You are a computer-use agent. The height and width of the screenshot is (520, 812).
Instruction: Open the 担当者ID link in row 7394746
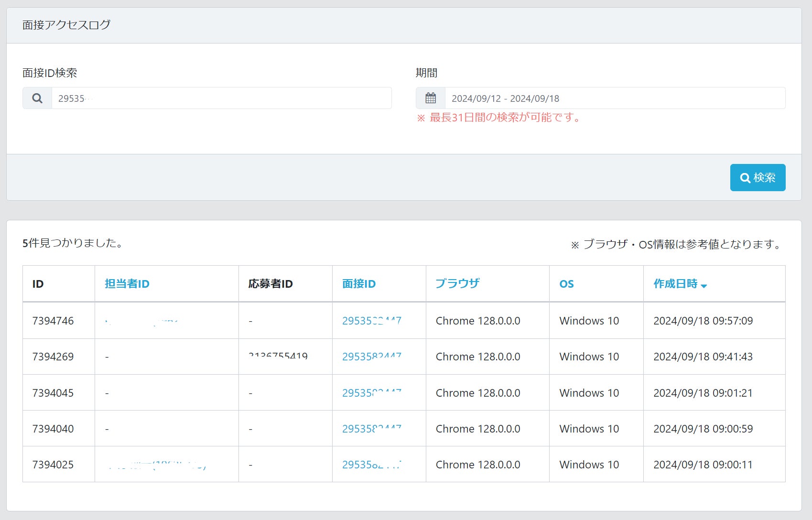(141, 321)
